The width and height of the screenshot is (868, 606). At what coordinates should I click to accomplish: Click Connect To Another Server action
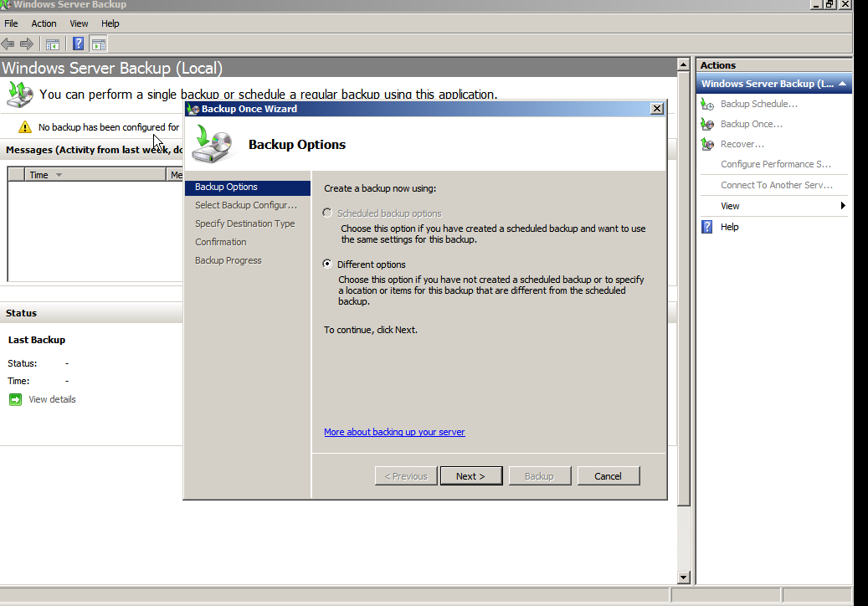pos(776,185)
